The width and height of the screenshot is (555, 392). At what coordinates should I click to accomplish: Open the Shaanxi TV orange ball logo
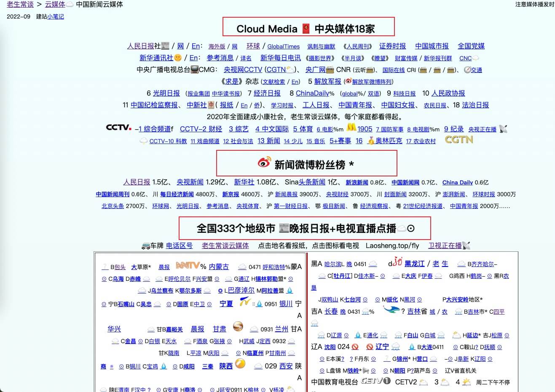tap(240, 363)
